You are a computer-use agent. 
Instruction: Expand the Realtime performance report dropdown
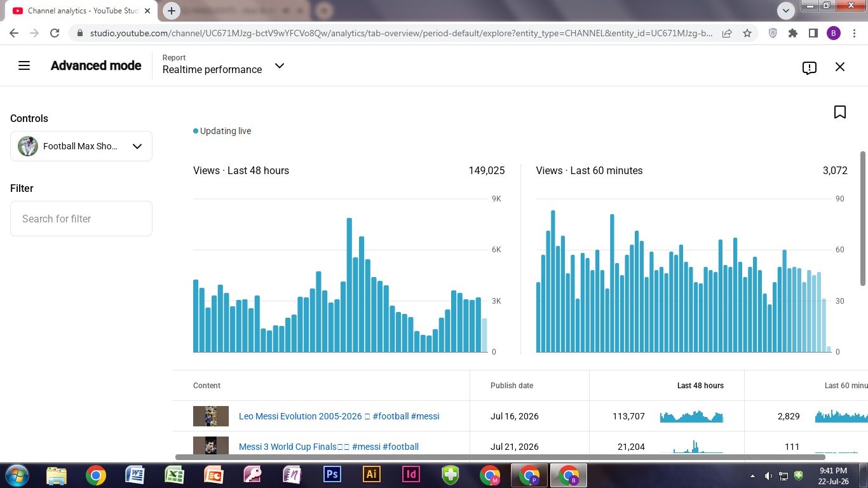pos(279,65)
